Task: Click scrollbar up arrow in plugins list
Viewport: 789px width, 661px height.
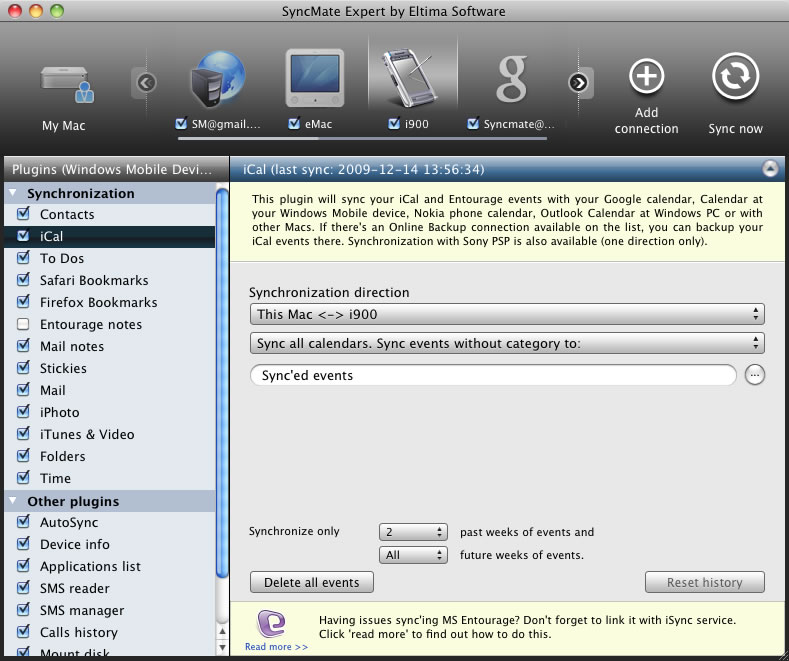Action: [x=222, y=630]
